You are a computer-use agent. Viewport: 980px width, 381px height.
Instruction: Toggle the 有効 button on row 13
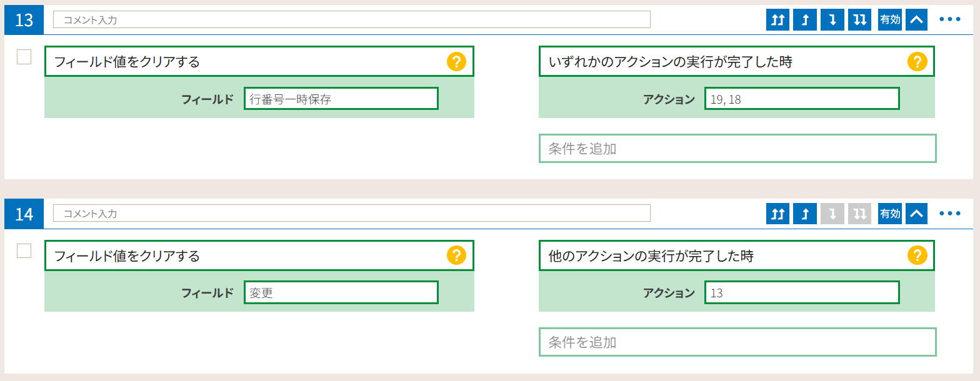[890, 19]
